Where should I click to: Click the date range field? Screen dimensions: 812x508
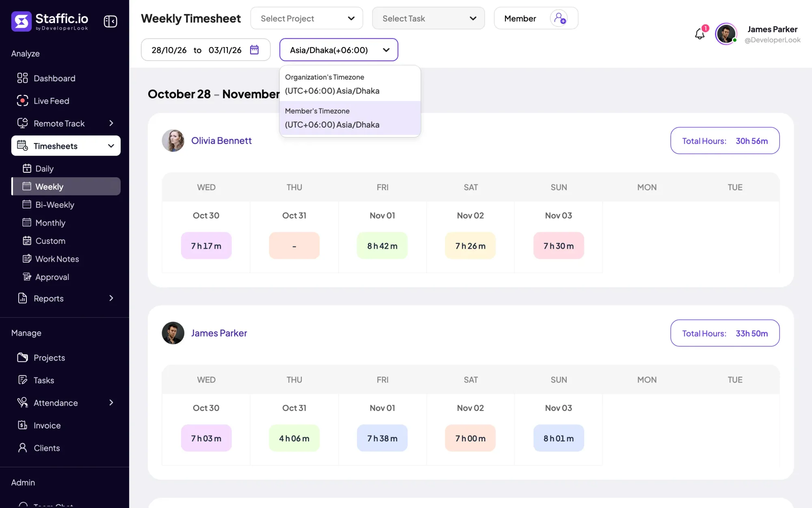point(205,50)
